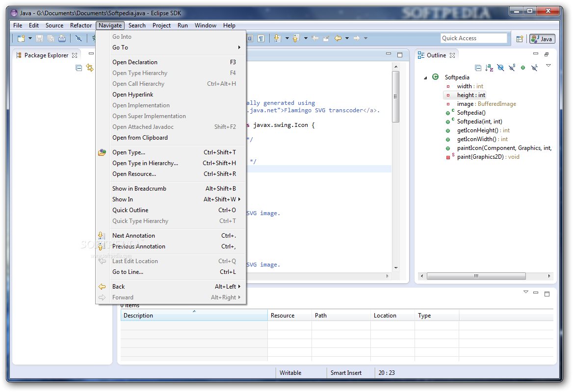Click the Back navigation toolbar arrow
This screenshot has width=573, height=392.
[338, 38]
